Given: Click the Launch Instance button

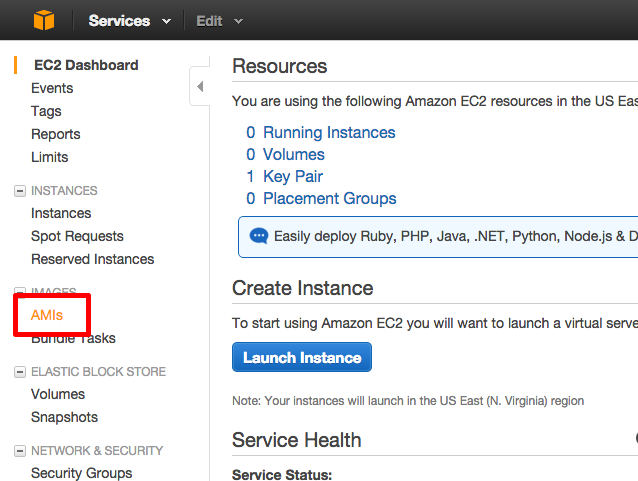Looking at the screenshot, I should (x=302, y=357).
